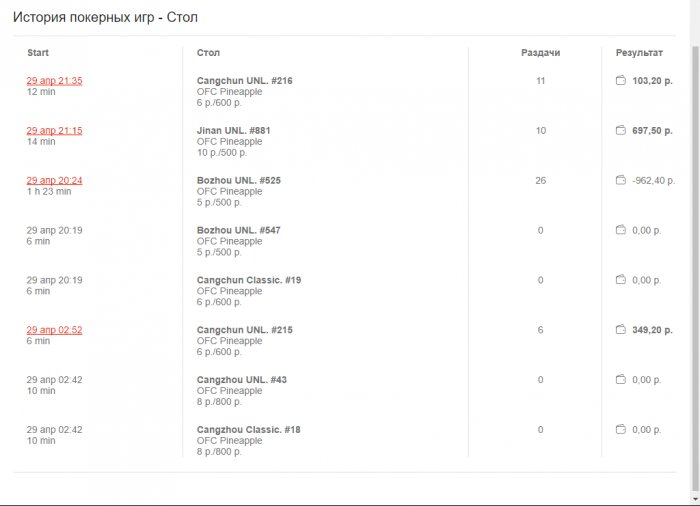This screenshot has width=700, height=506.
Task: Open the 29 апр 21:15 session link
Action: tap(54, 131)
